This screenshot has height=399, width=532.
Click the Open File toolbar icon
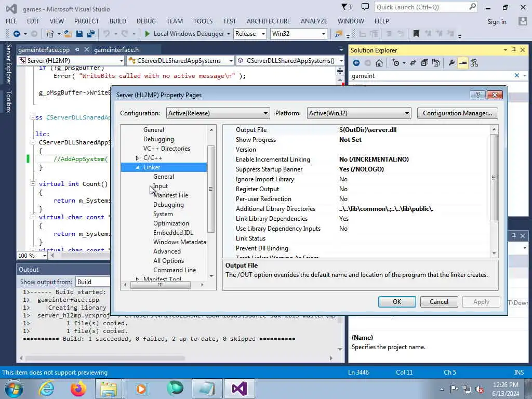click(x=68, y=34)
